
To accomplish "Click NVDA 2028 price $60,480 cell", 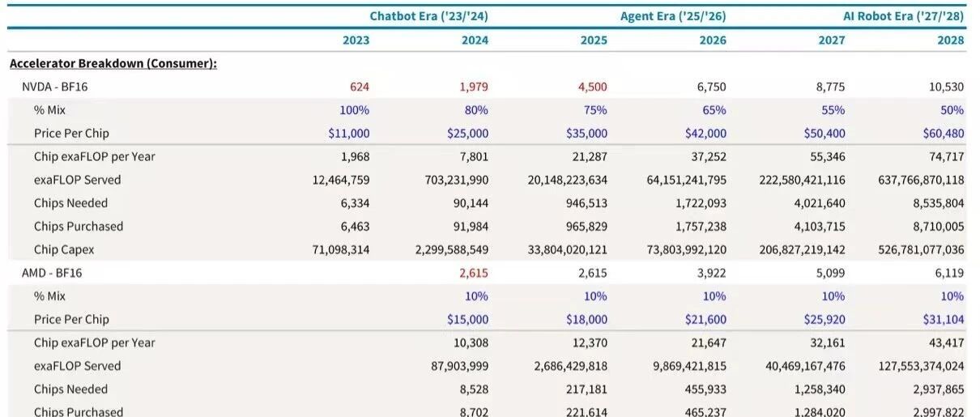I will coord(944,134).
